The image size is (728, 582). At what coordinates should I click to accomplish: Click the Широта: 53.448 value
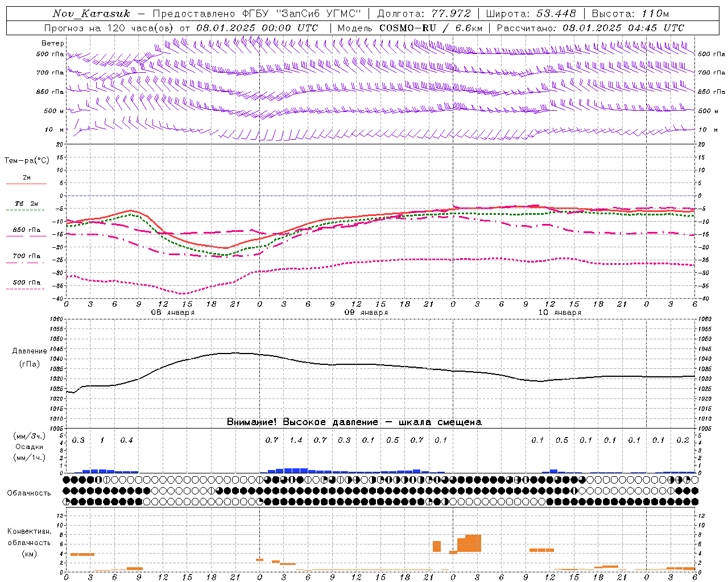tap(531, 13)
